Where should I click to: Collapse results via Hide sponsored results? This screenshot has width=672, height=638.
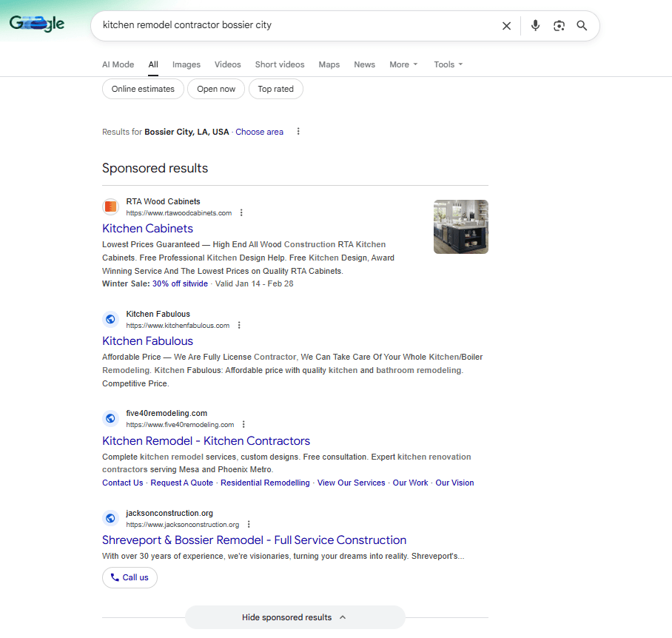point(295,617)
